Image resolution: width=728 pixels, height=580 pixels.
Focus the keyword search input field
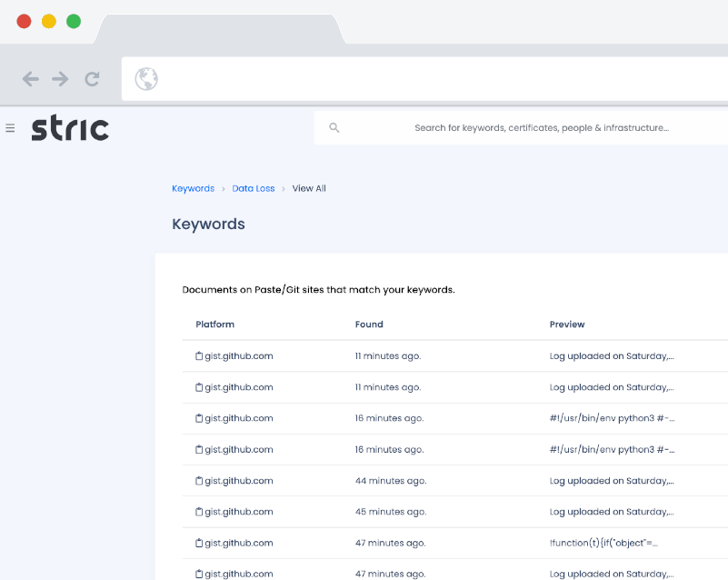[541, 128]
